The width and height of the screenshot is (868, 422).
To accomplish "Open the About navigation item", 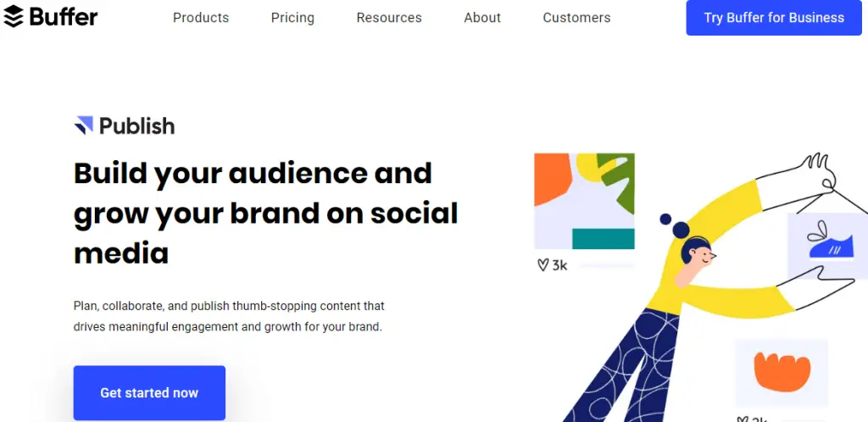I will coord(482,18).
